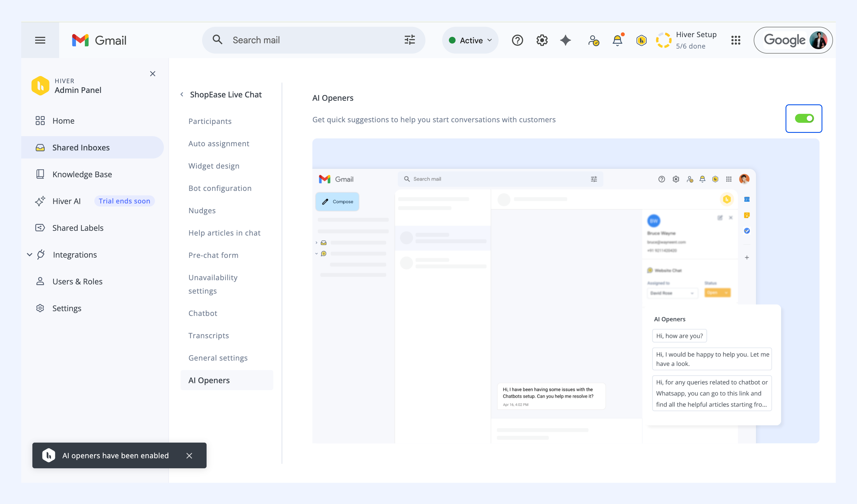The image size is (857, 504).
Task: Open the Chatbot tab
Action: pos(203,313)
